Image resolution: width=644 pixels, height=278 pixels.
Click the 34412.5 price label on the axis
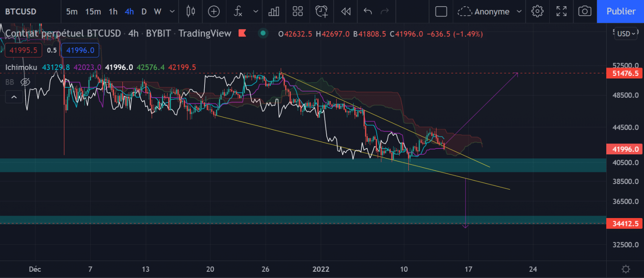[625, 224]
